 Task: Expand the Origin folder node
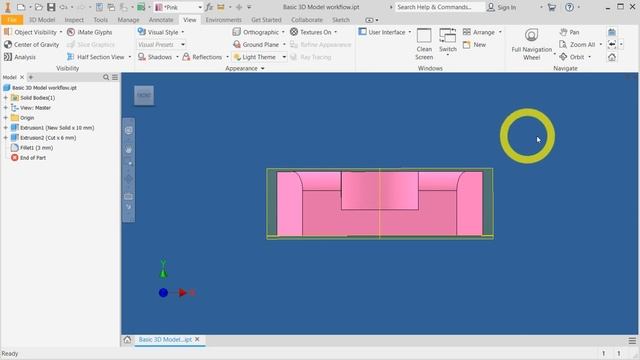[6, 118]
